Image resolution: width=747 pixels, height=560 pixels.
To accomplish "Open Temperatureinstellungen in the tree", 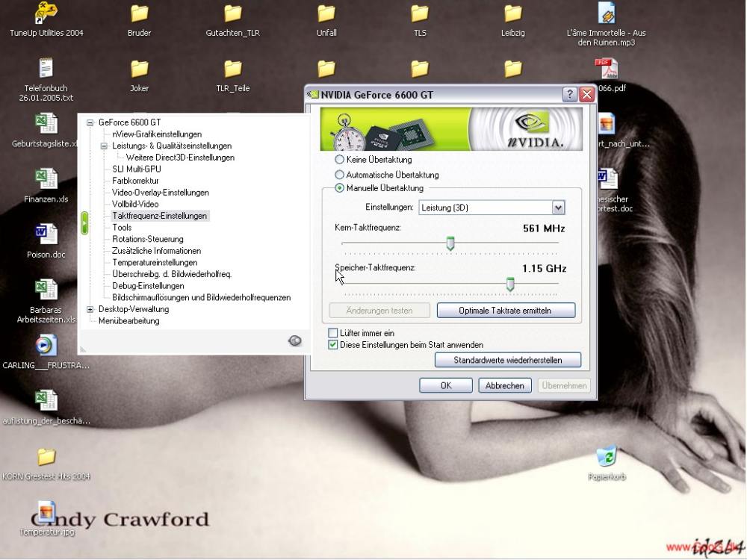I will [155, 262].
